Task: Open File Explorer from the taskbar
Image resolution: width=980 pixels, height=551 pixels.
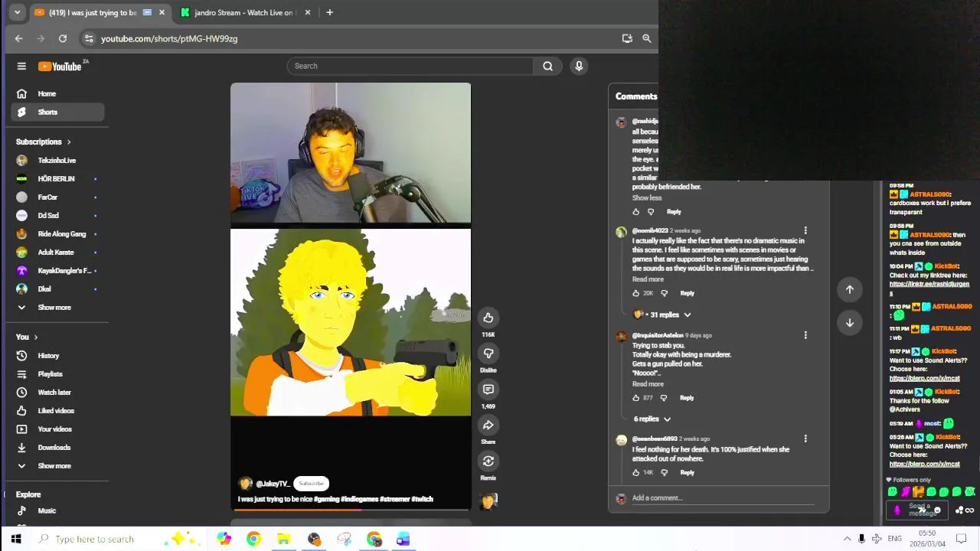Action: pos(283,539)
